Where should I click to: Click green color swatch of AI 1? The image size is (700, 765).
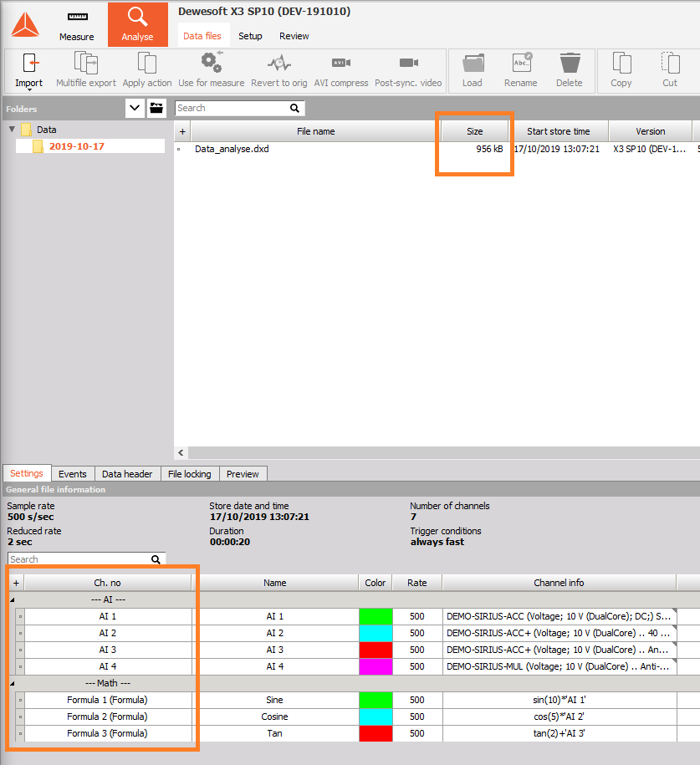(x=376, y=616)
